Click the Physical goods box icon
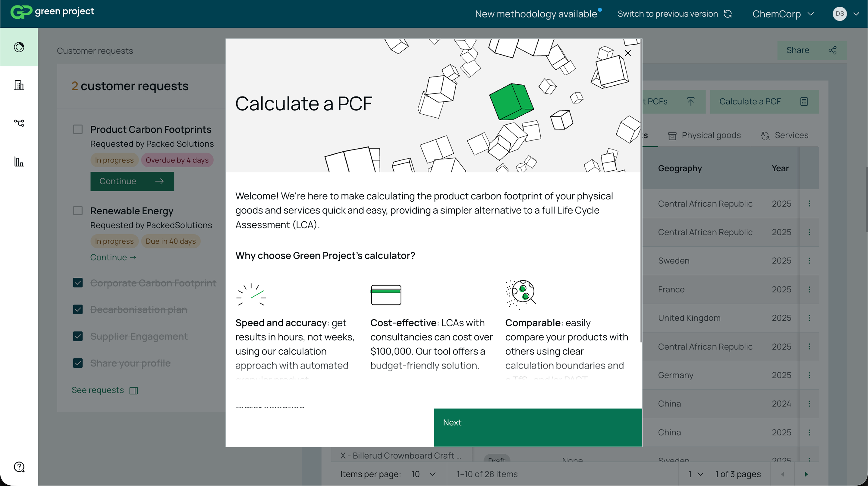The image size is (868, 486). click(672, 136)
